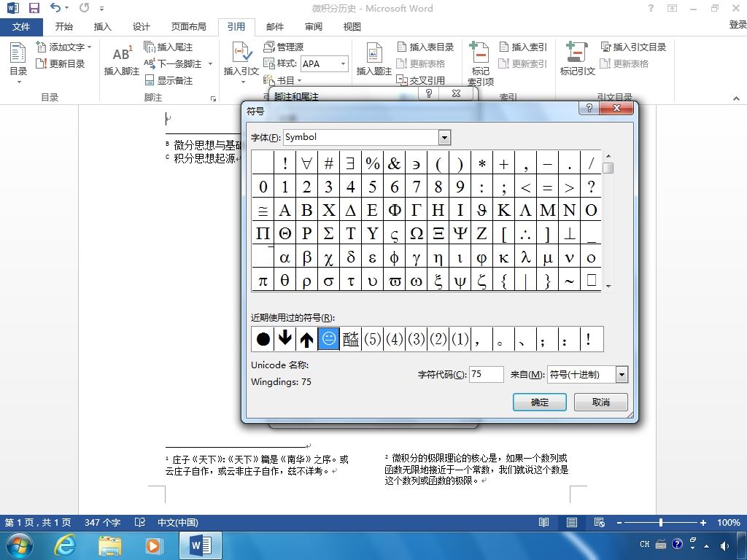Image resolution: width=747 pixels, height=560 pixels.
Task: Click the zoom in plus button
Action: 703,522
